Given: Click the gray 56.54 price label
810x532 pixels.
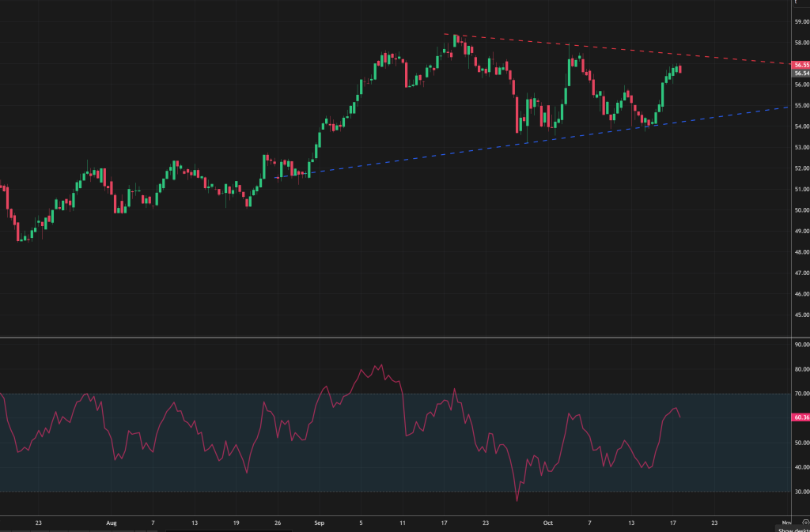Looking at the screenshot, I should coord(801,74).
